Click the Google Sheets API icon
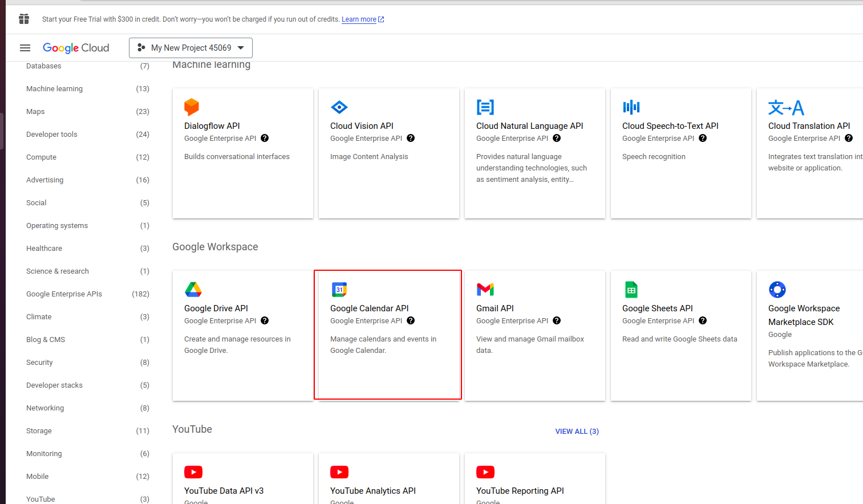863x504 pixels. [631, 290]
